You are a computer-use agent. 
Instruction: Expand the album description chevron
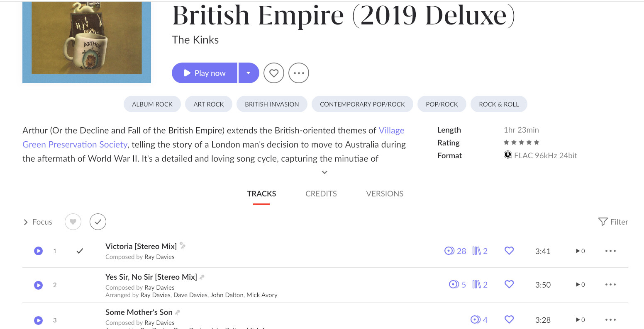point(324,172)
